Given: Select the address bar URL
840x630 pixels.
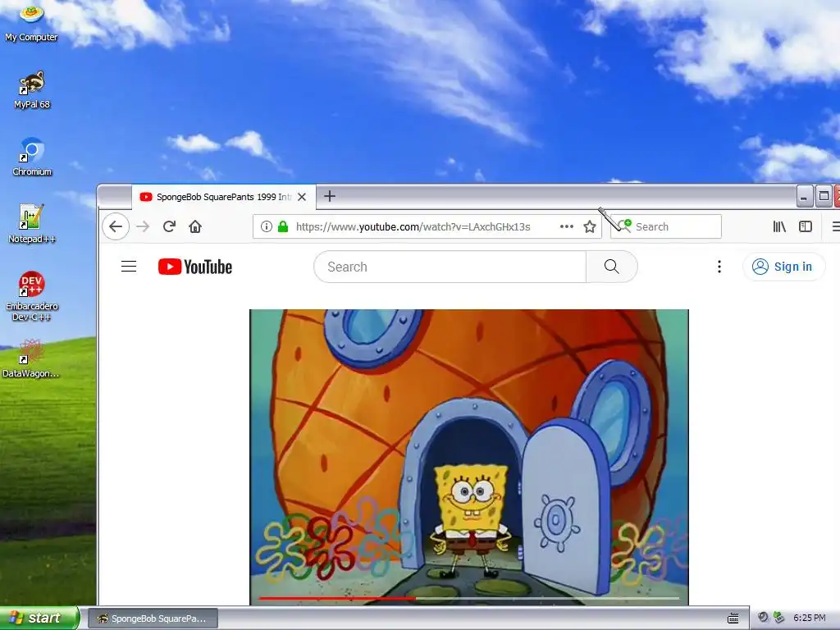Looking at the screenshot, I should (413, 226).
